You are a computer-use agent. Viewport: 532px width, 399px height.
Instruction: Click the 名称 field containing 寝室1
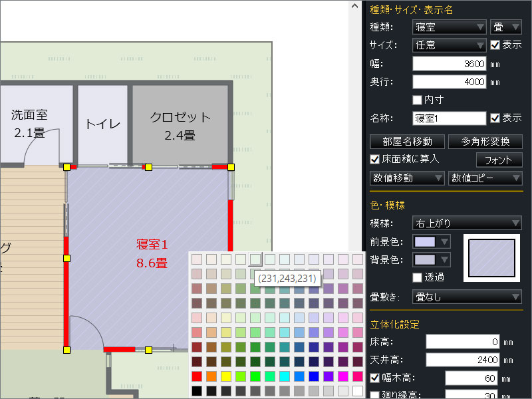[450, 118]
